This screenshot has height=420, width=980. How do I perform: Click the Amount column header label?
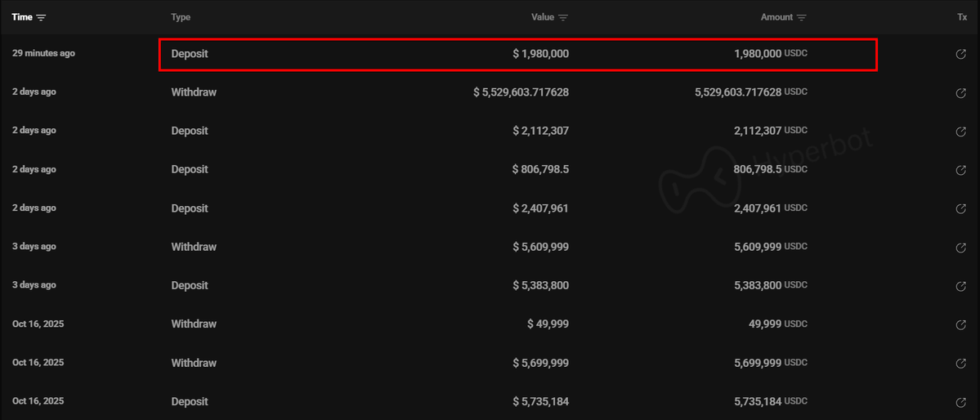776,17
